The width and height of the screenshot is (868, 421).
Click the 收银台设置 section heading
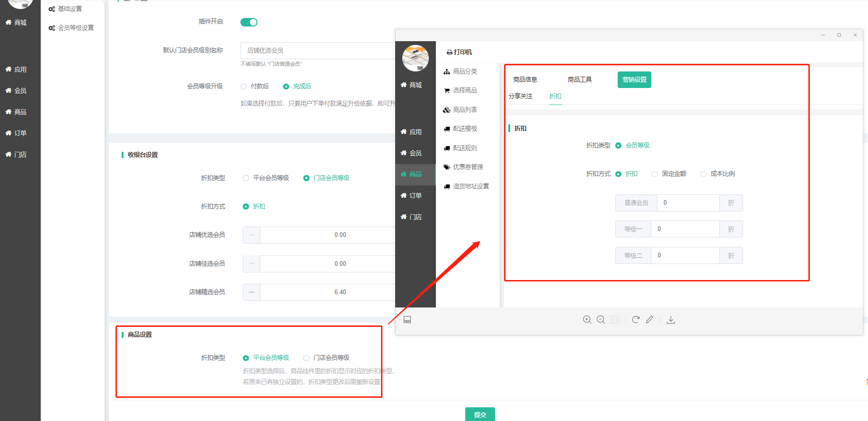pos(142,155)
